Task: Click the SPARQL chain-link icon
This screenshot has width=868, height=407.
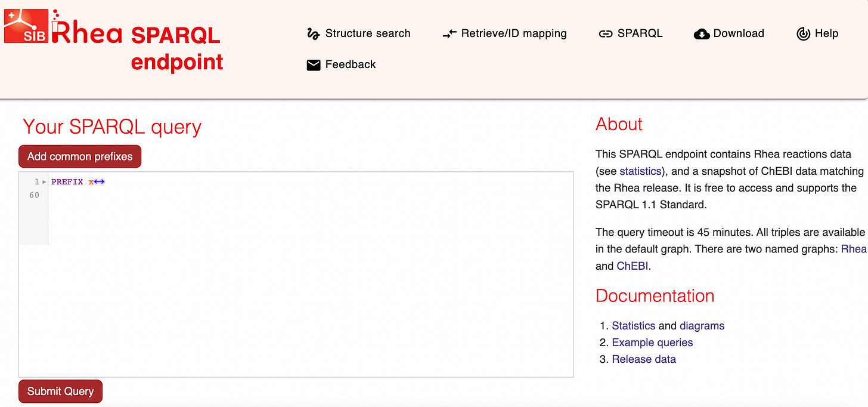Action: coord(606,34)
